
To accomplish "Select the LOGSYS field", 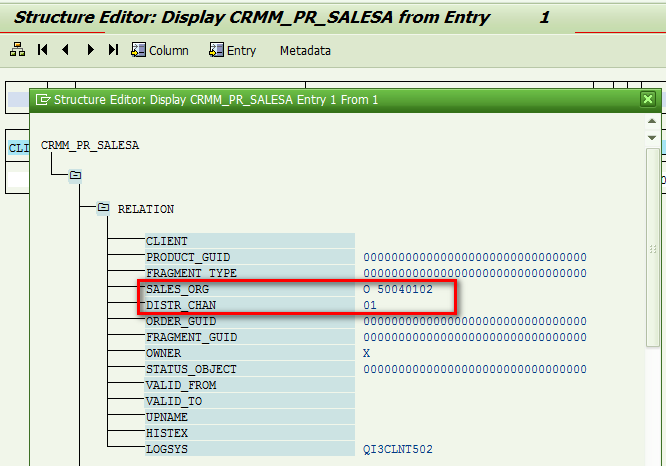I will 250,449.
